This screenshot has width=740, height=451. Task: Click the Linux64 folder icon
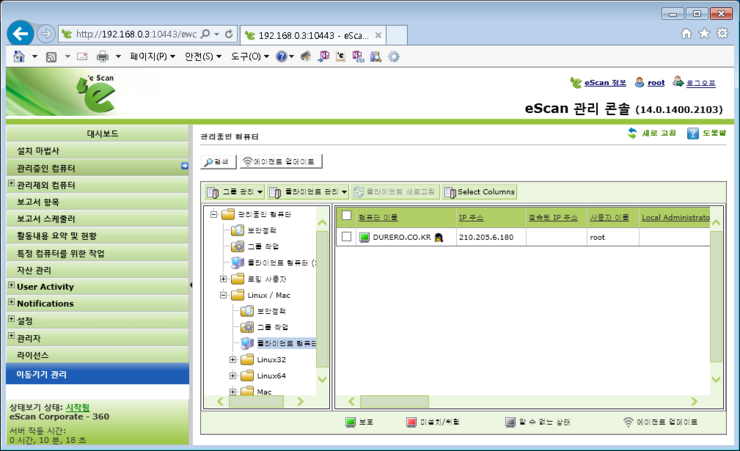(247, 376)
